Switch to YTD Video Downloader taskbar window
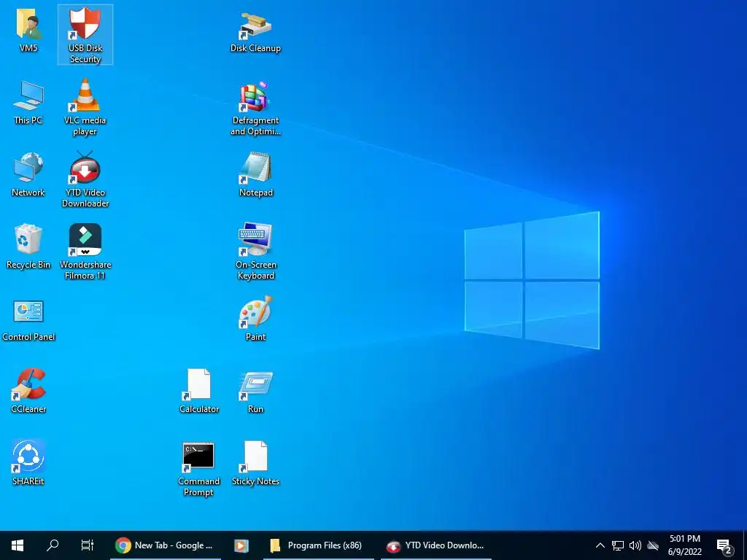Viewport: 747px width, 560px height. [x=436, y=545]
